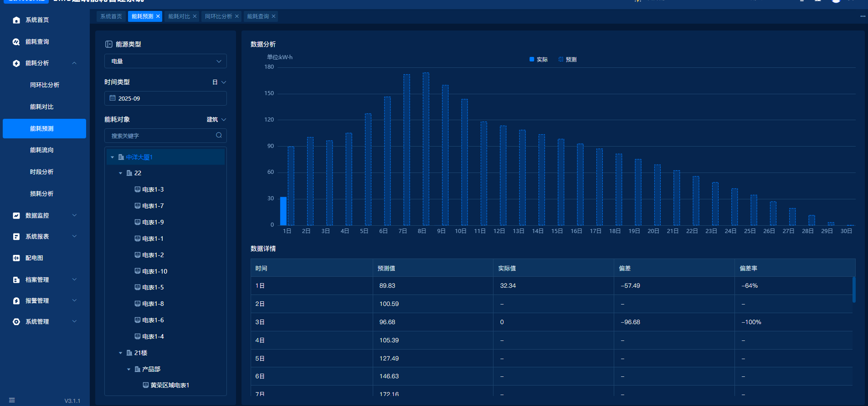Click the calendar icon beside 2025-09
The height and width of the screenshot is (406, 868).
click(113, 98)
